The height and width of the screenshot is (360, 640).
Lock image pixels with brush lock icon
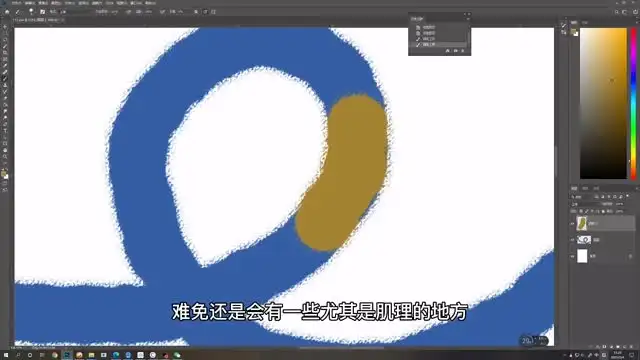click(587, 211)
